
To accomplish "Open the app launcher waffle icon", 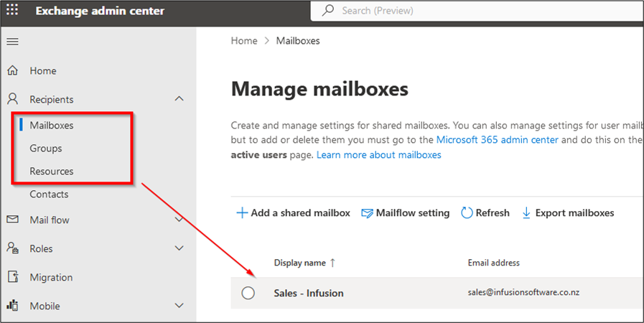I will point(12,9).
